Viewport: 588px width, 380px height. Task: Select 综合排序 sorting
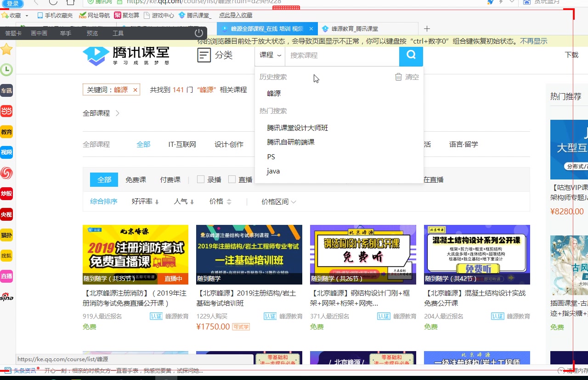[104, 201]
